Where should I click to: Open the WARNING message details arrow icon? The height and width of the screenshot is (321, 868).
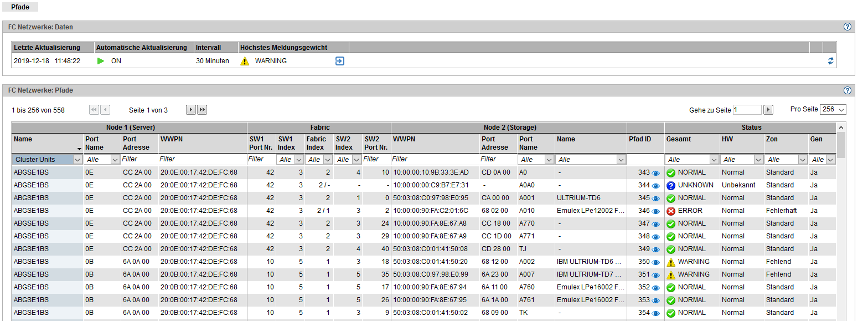pyautogui.click(x=340, y=61)
